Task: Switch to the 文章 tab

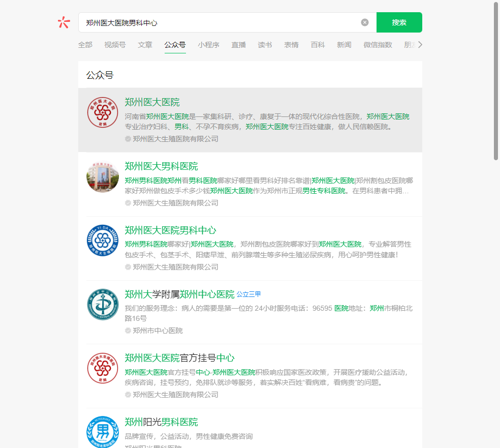Action: pos(145,45)
